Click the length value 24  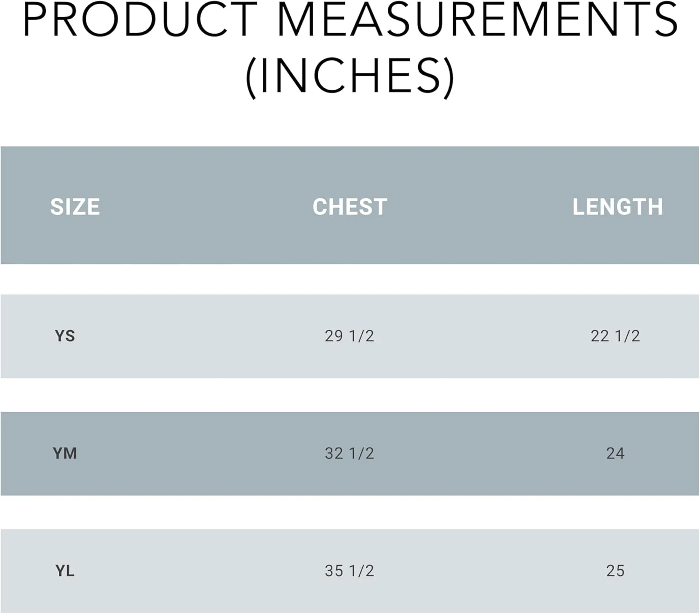(615, 453)
